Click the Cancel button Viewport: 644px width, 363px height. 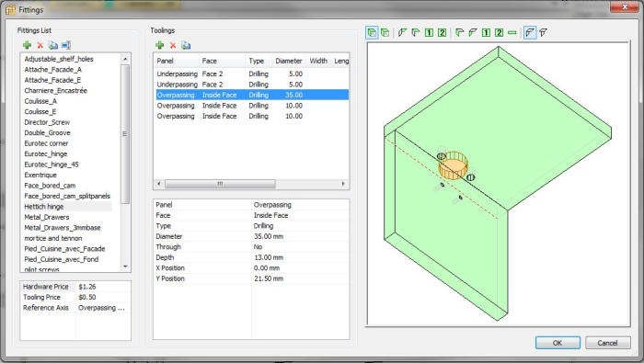coord(607,343)
